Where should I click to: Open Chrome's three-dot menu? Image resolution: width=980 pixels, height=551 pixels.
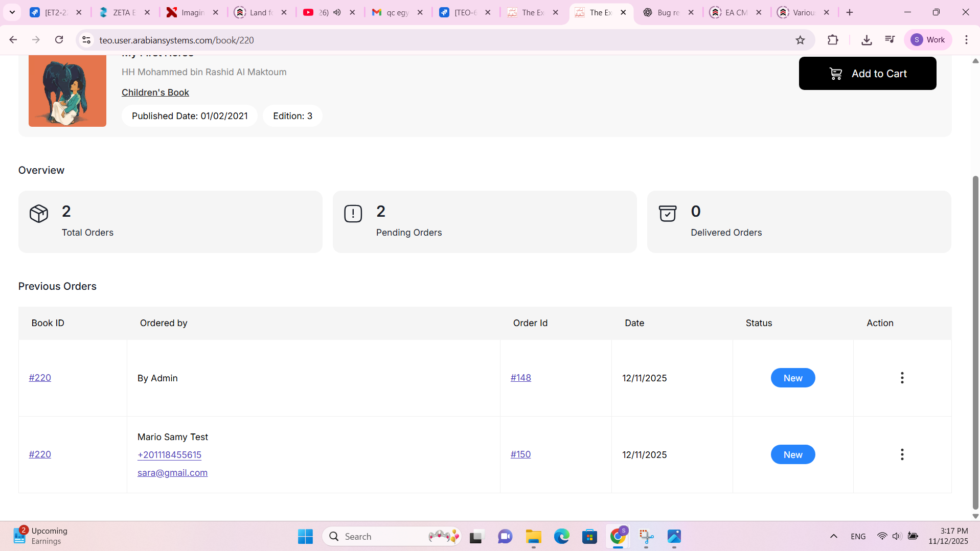pos(966,40)
